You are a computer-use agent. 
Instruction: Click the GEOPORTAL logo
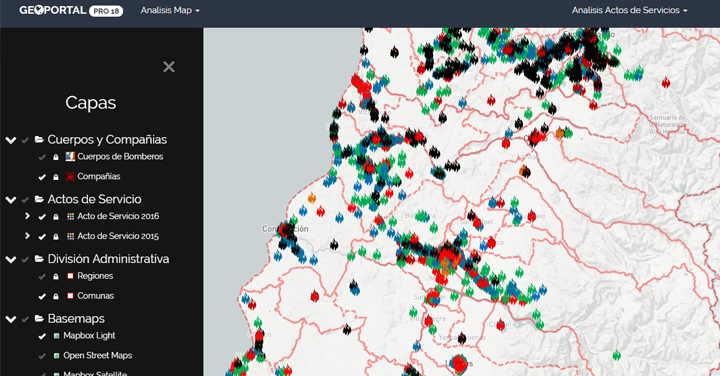(x=52, y=10)
